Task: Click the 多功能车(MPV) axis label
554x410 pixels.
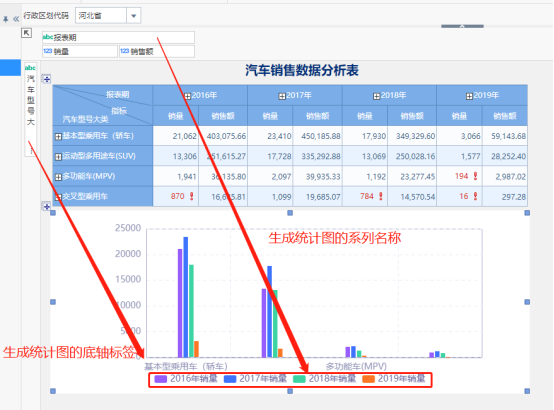Action: click(356, 366)
